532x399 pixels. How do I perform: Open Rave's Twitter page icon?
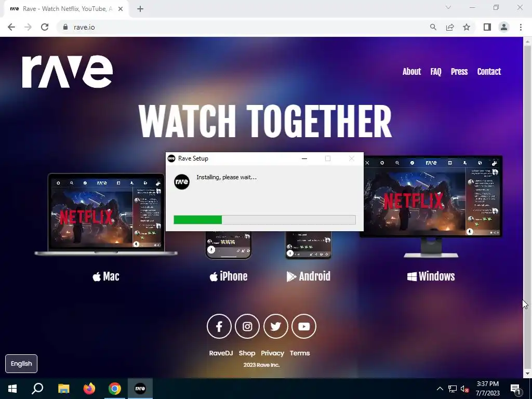(275, 326)
